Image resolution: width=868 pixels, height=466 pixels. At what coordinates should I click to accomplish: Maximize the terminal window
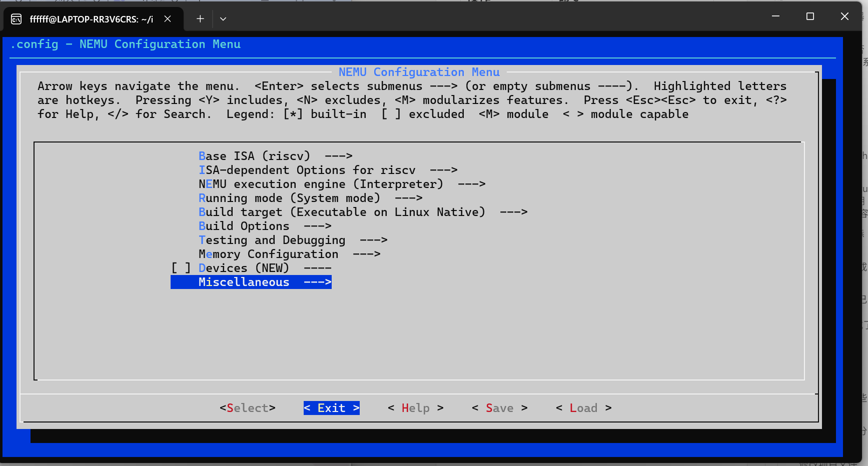pos(810,16)
